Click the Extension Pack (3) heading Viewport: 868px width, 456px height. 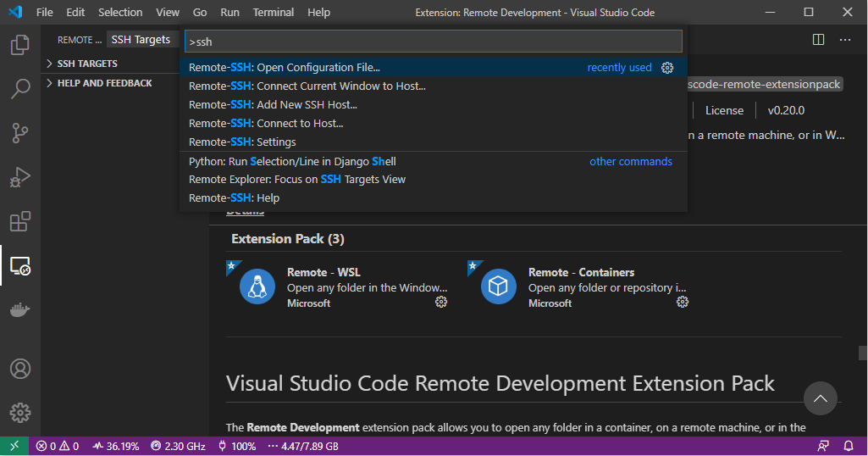(288, 239)
